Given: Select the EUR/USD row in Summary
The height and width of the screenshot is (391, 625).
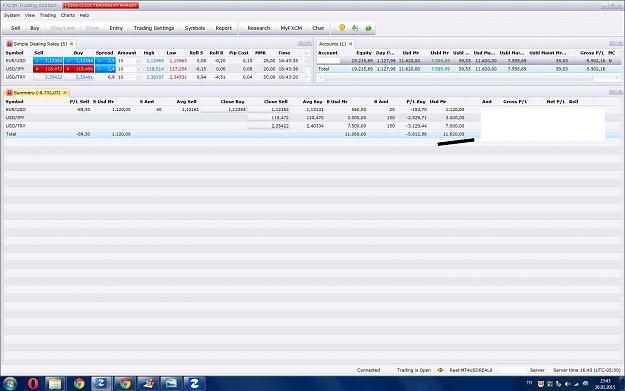Looking at the screenshot, I should coord(312,109).
